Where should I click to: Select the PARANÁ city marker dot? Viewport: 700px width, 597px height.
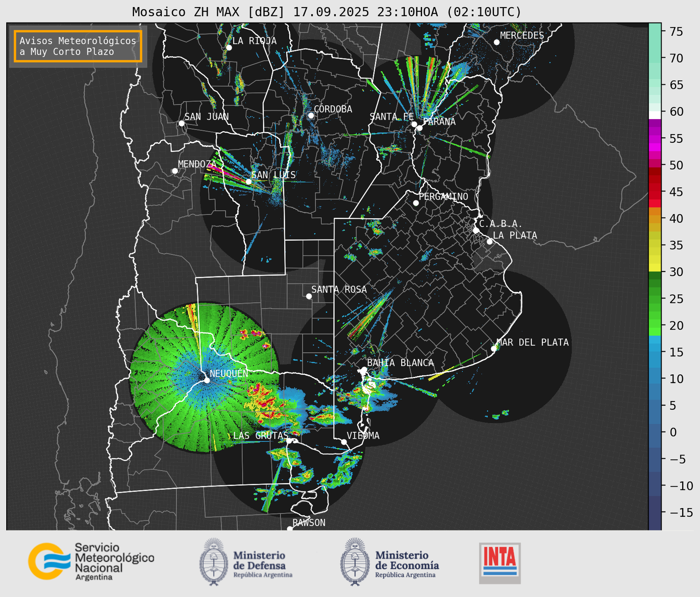(x=420, y=128)
